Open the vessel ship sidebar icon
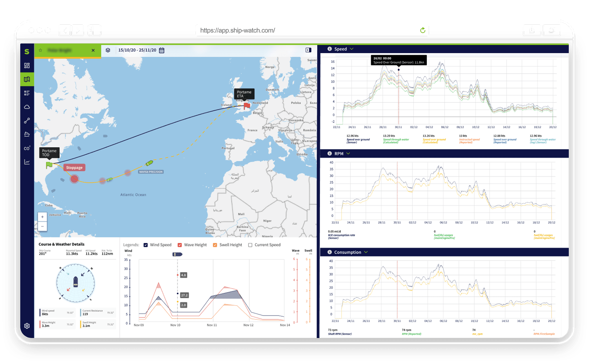Viewport: 592px width, 364px height. 27,134
